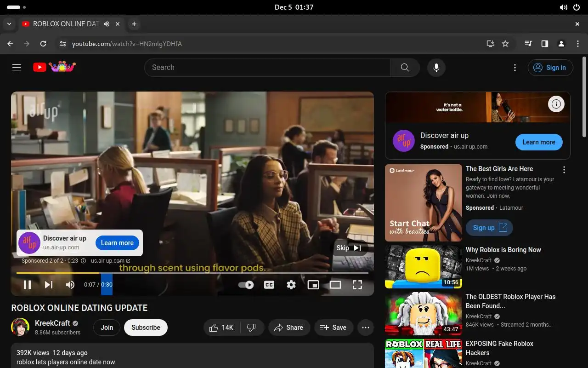Like the video with thumbs-up 14K
588x368 pixels.
[222, 328]
